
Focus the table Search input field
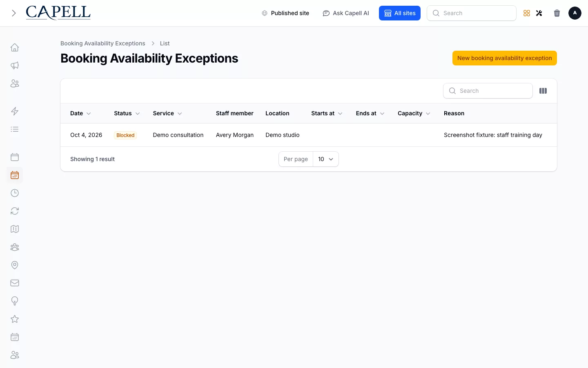click(x=488, y=91)
